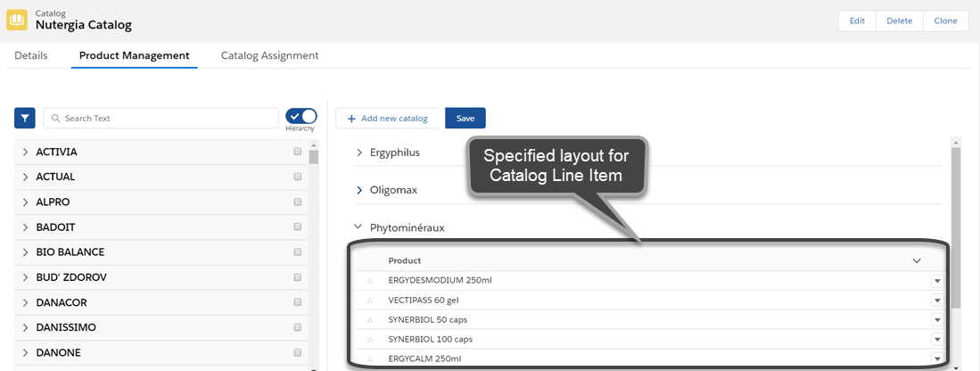Check the ALPRO checkbox
Screen dimensions: 980x371
[x=298, y=202]
